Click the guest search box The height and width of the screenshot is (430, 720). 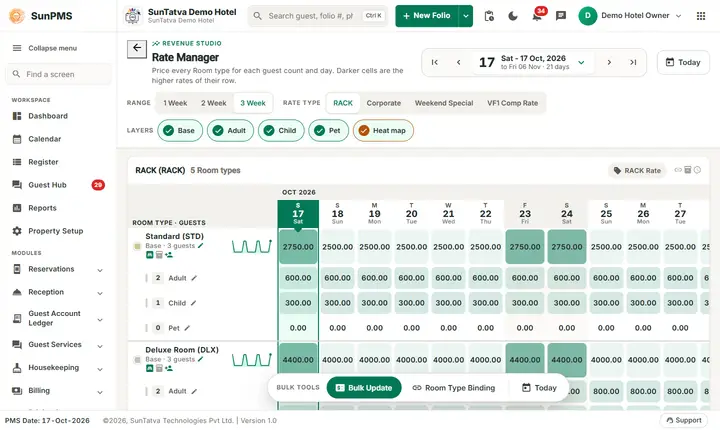318,16
